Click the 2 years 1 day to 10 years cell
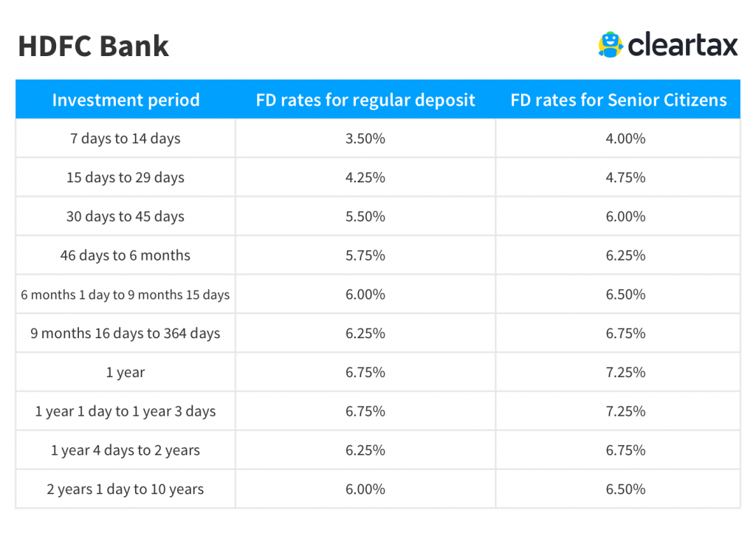This screenshot has height=533, width=756. (x=126, y=490)
